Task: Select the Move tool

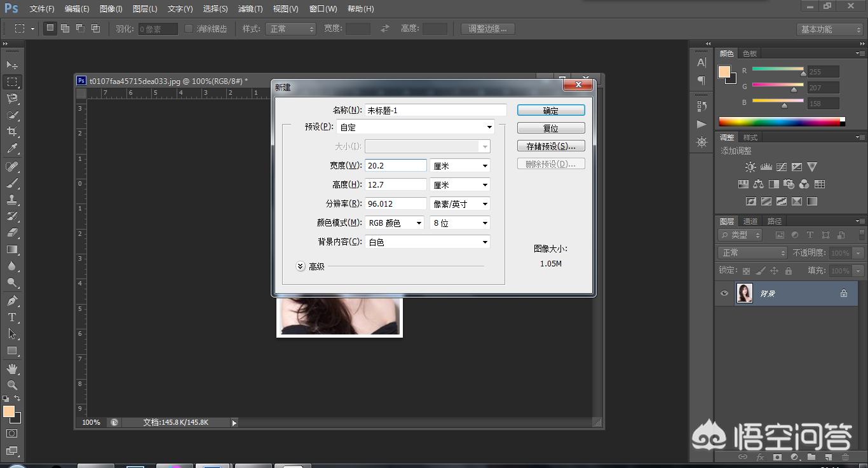Action: point(13,65)
